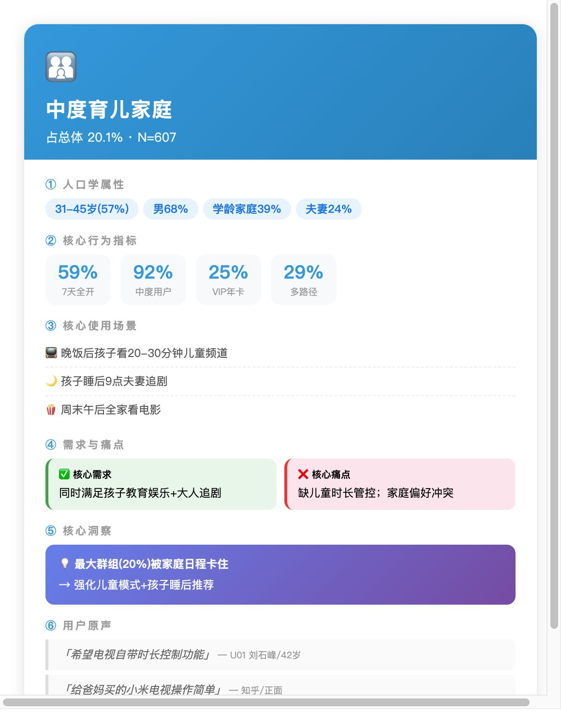Click the family avatar icon in header
The image size is (561, 728).
pyautogui.click(x=61, y=67)
